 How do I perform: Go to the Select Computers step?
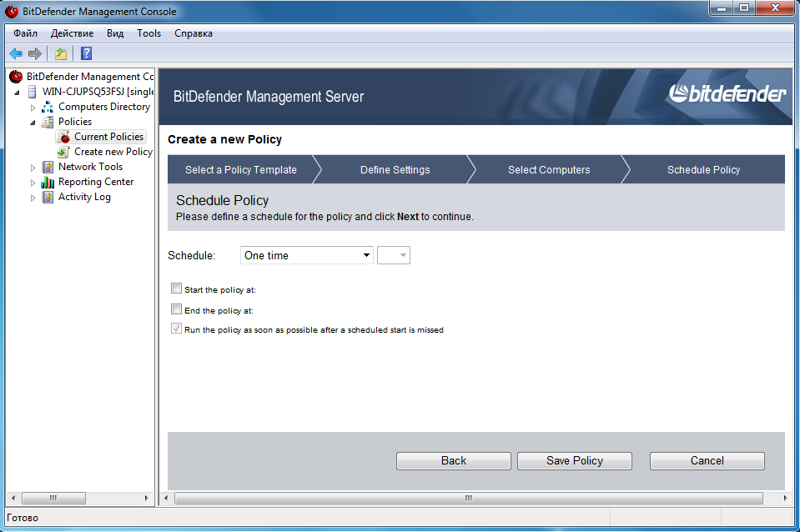click(549, 170)
